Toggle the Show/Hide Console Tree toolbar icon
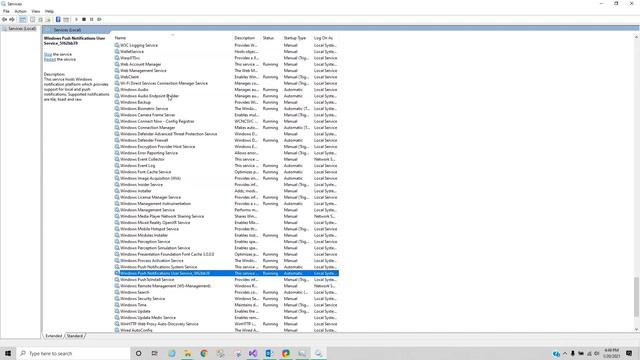The height and width of the screenshot is (360, 640). [x=23, y=20]
